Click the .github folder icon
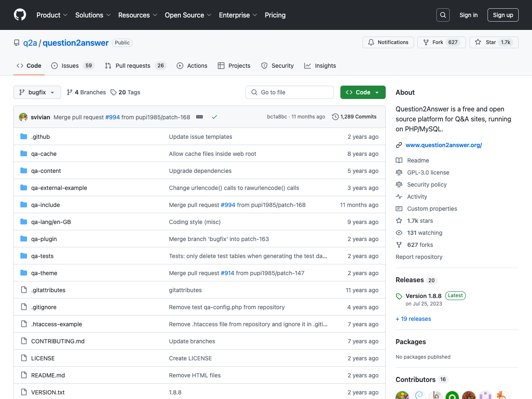This screenshot has height=399, width=532. [x=24, y=136]
